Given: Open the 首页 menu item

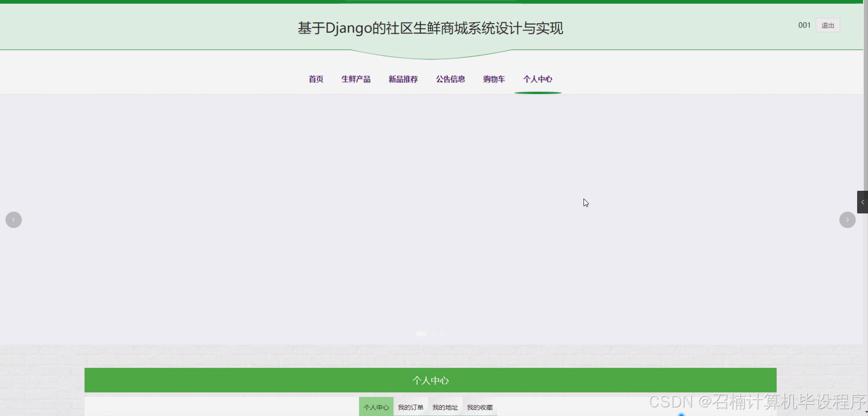Looking at the screenshot, I should click(316, 79).
